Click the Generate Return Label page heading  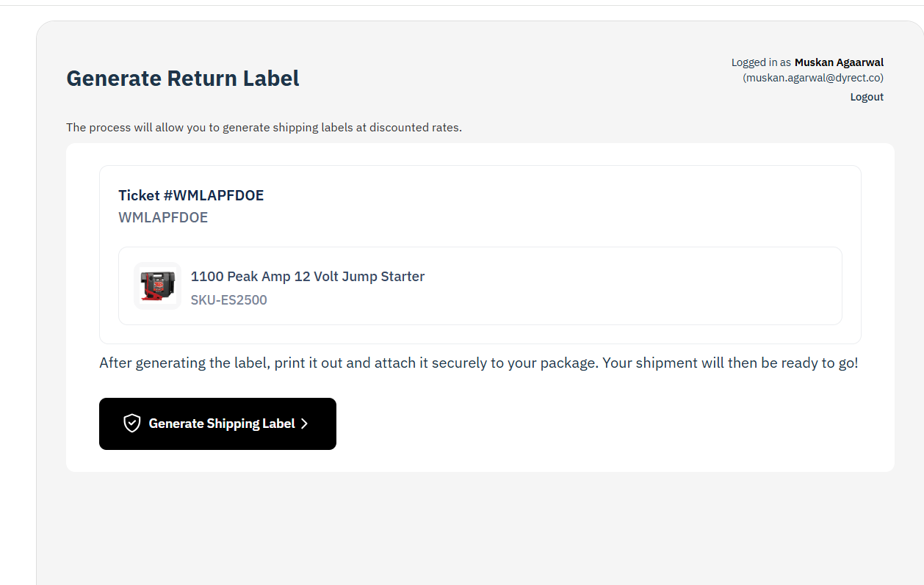[x=183, y=79]
